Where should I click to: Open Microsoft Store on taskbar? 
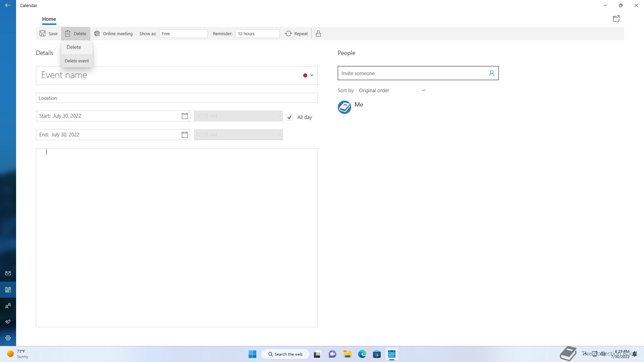click(x=377, y=354)
